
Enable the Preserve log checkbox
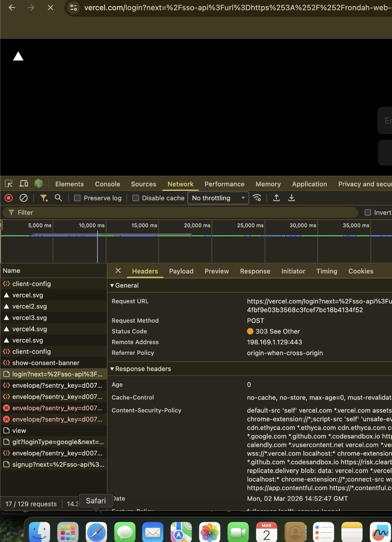tap(77, 198)
